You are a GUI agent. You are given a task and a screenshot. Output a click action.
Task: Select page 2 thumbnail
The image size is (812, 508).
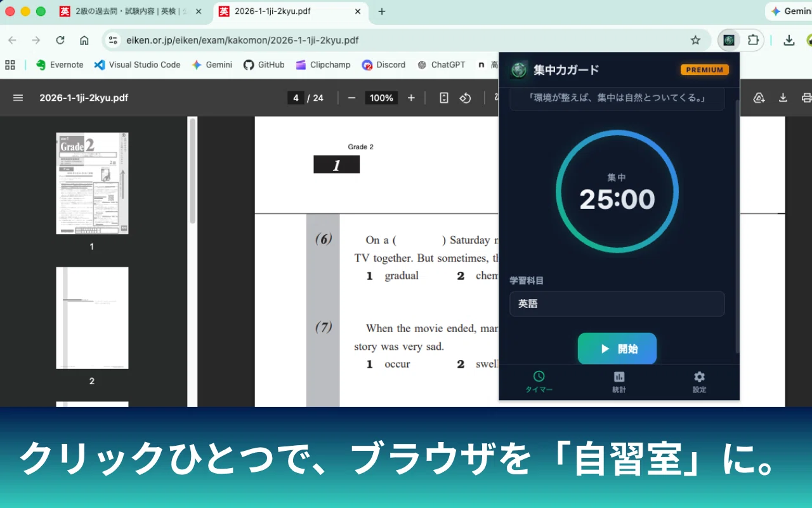coord(92,317)
